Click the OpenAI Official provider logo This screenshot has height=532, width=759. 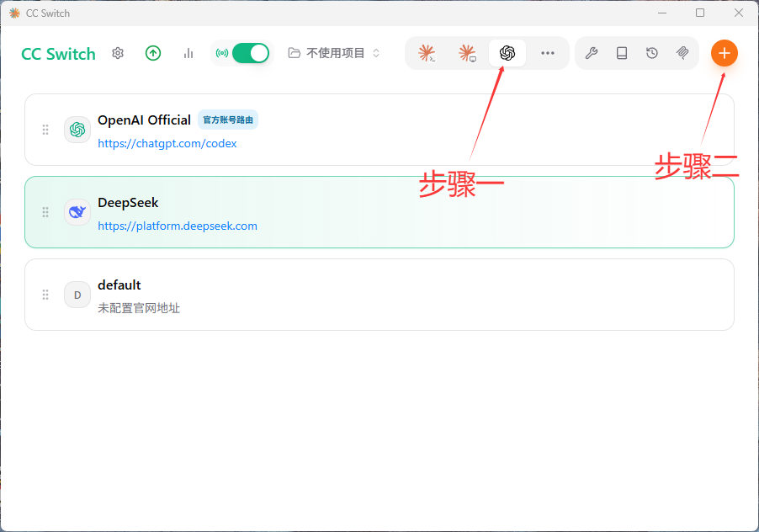click(77, 130)
